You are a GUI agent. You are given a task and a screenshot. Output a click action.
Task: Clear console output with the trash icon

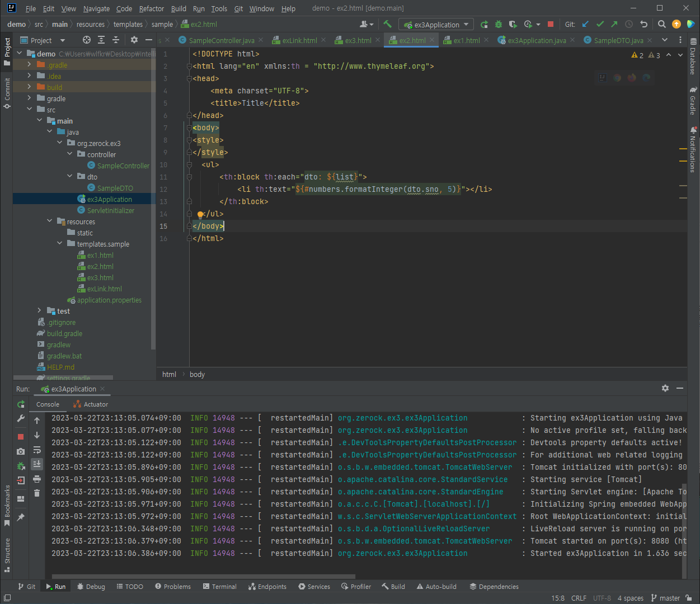pos(37,493)
